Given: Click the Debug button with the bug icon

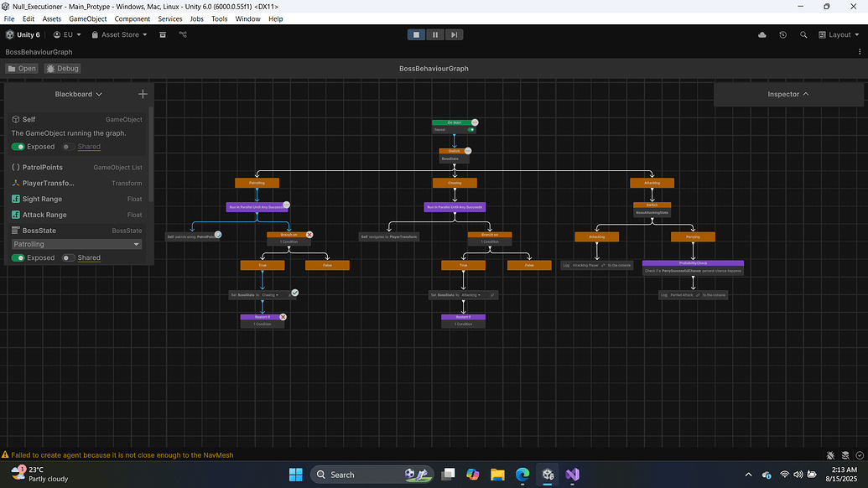Looking at the screenshot, I should pos(61,68).
